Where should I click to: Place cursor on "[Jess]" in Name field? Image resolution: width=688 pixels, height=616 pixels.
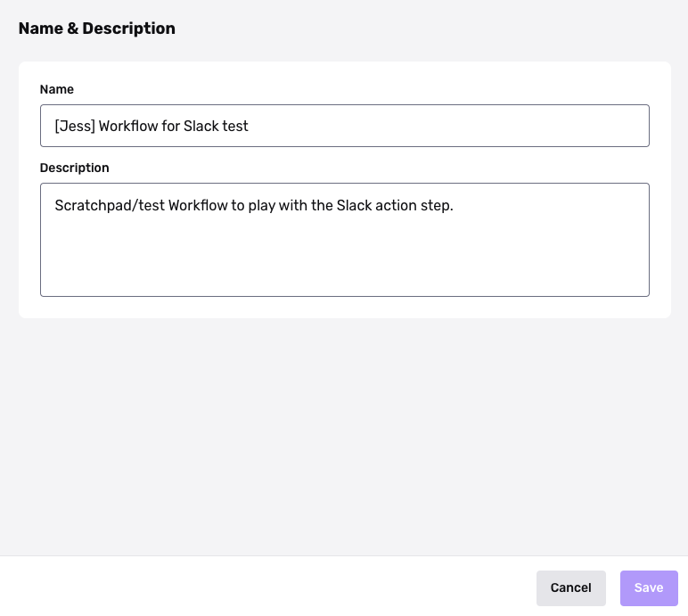point(74,127)
